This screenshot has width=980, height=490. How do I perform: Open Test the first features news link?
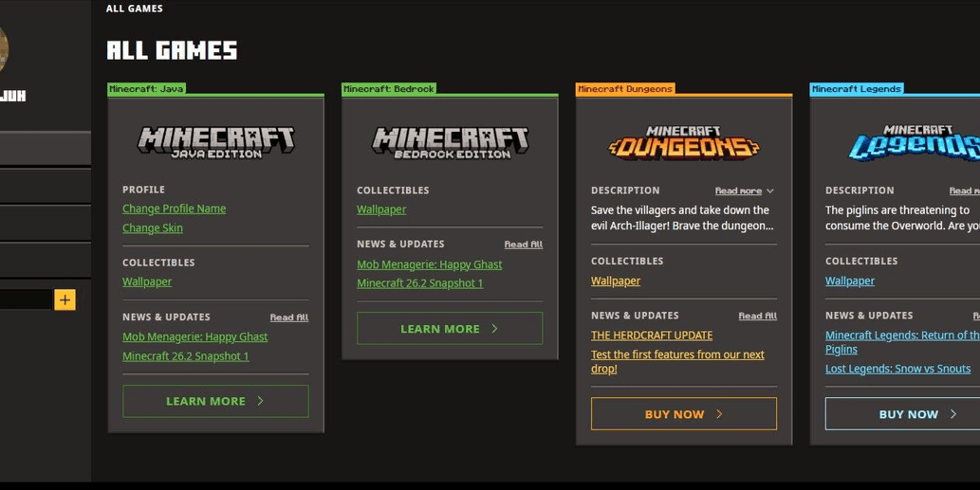pyautogui.click(x=677, y=361)
